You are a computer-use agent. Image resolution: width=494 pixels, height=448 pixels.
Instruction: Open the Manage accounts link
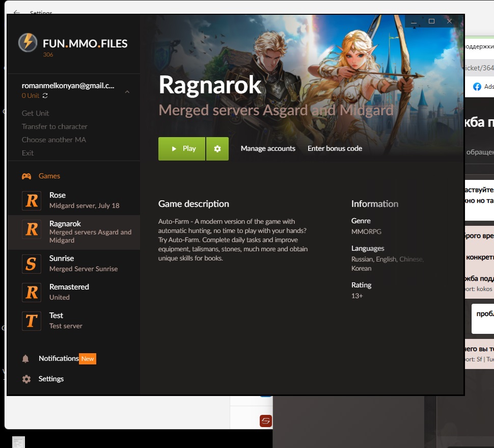(268, 149)
